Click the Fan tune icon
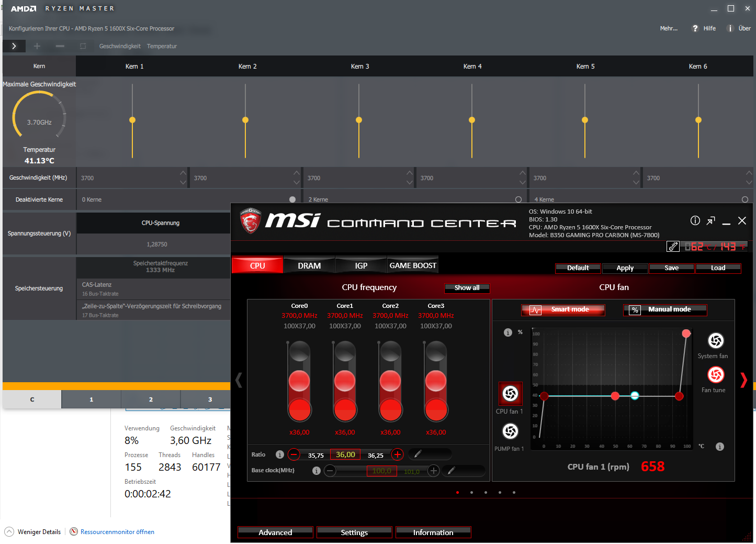756x544 pixels. (x=716, y=375)
